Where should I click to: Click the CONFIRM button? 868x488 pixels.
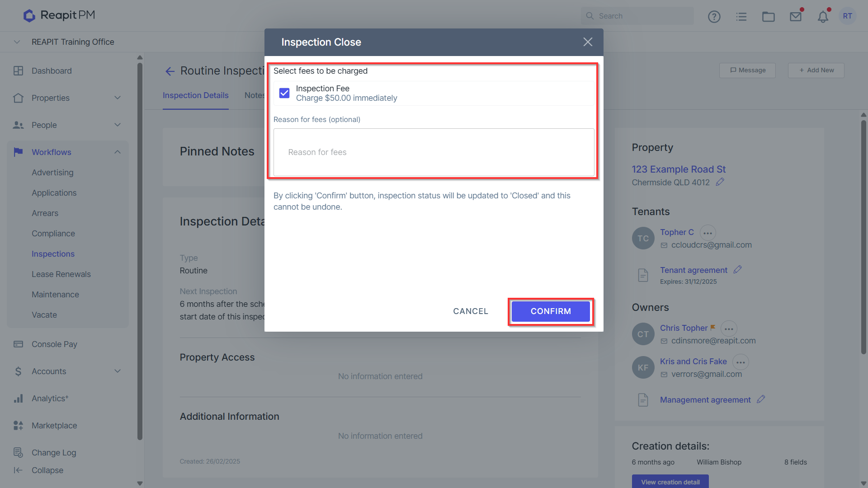point(551,311)
